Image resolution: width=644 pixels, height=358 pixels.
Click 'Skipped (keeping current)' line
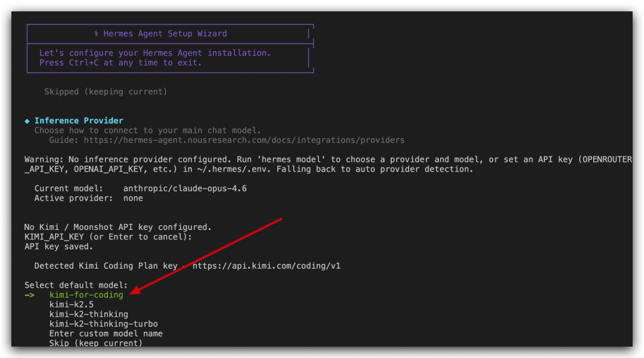106,92
